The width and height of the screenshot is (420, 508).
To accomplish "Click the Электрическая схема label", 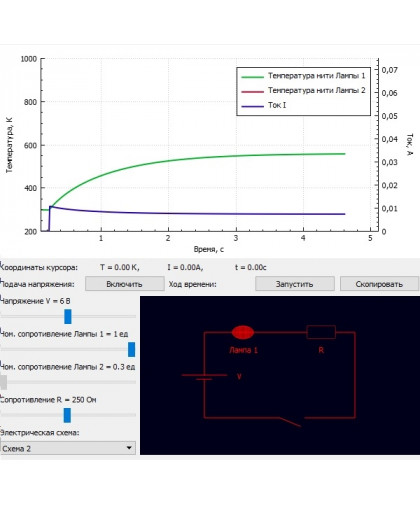I will click(40, 433).
